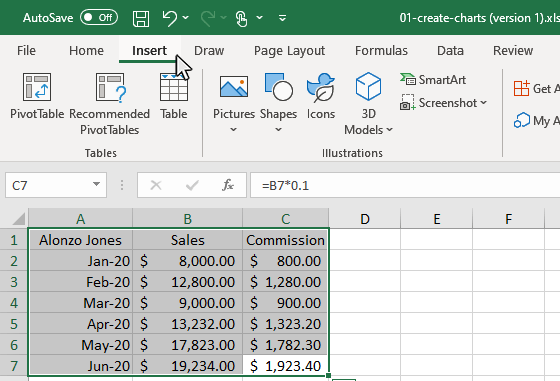Click the Pictures icon
This screenshot has width=560, height=381.
(234, 87)
